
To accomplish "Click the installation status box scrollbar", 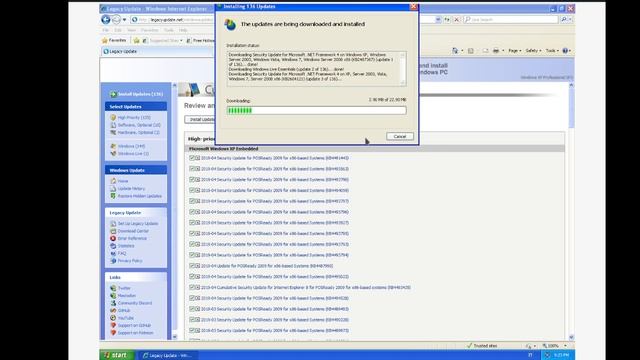I will (403, 69).
